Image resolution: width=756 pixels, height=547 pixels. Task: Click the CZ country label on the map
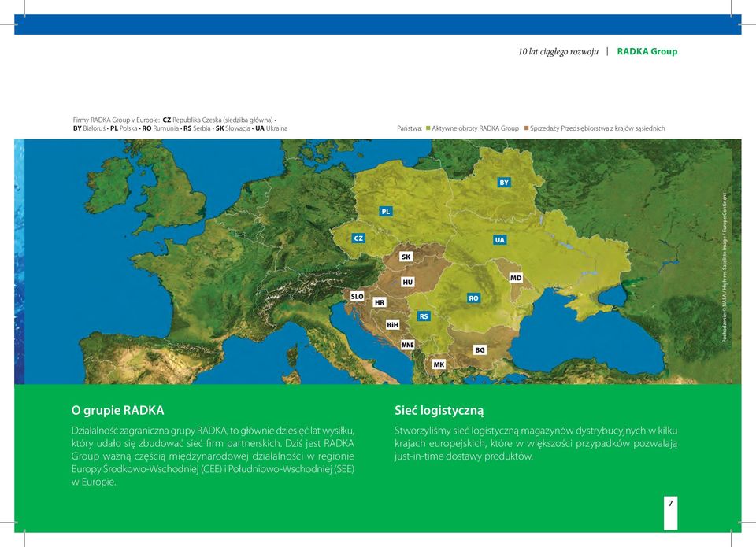click(x=358, y=238)
